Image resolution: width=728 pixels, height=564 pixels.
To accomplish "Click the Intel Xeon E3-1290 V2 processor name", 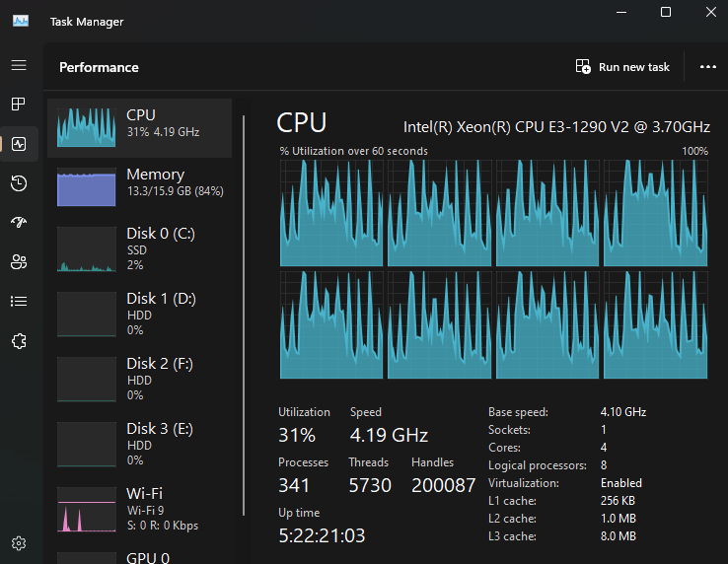I will (x=556, y=127).
